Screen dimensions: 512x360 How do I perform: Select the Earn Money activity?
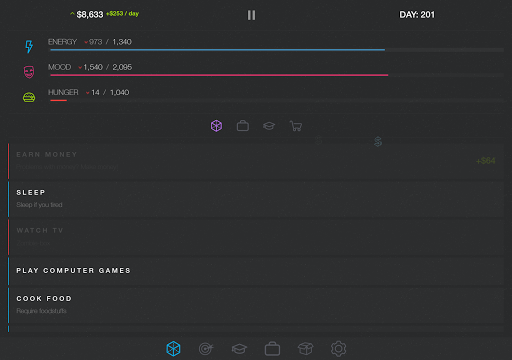coord(256,161)
